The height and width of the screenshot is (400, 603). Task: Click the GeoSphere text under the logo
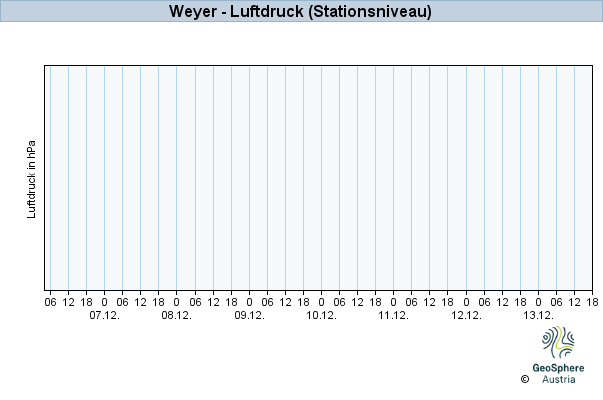558,368
